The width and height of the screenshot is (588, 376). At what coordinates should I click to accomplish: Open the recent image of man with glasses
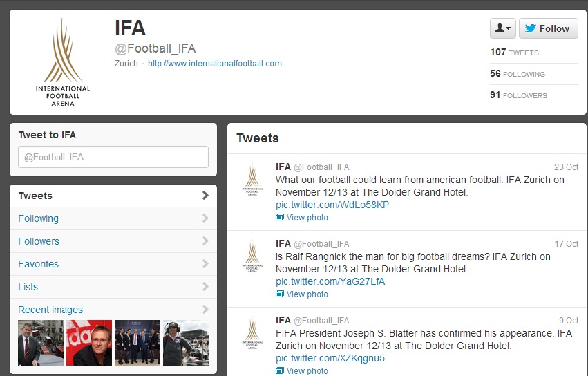(x=89, y=343)
